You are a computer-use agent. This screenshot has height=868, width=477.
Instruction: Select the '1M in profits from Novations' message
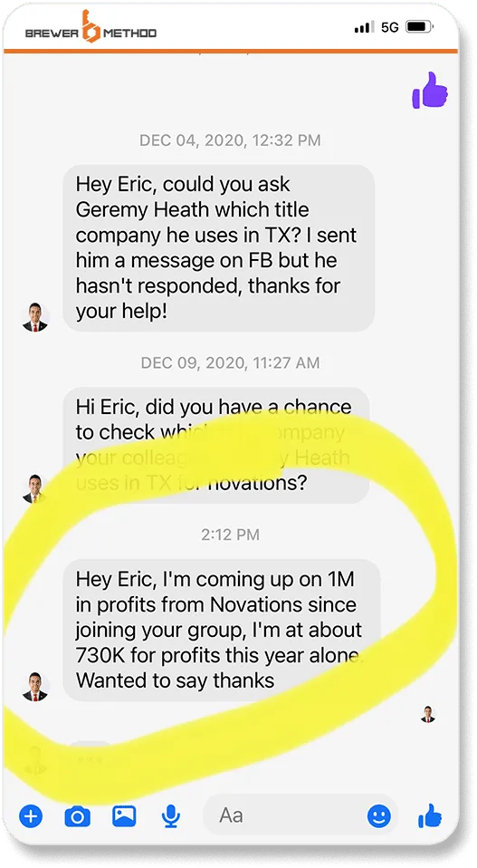[222, 631]
